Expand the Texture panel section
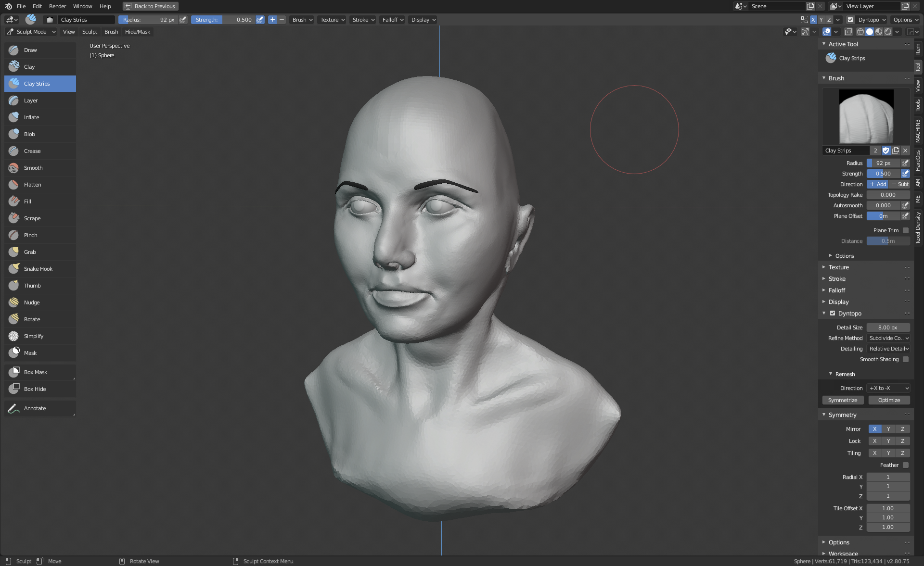Image resolution: width=924 pixels, height=566 pixels. point(838,267)
